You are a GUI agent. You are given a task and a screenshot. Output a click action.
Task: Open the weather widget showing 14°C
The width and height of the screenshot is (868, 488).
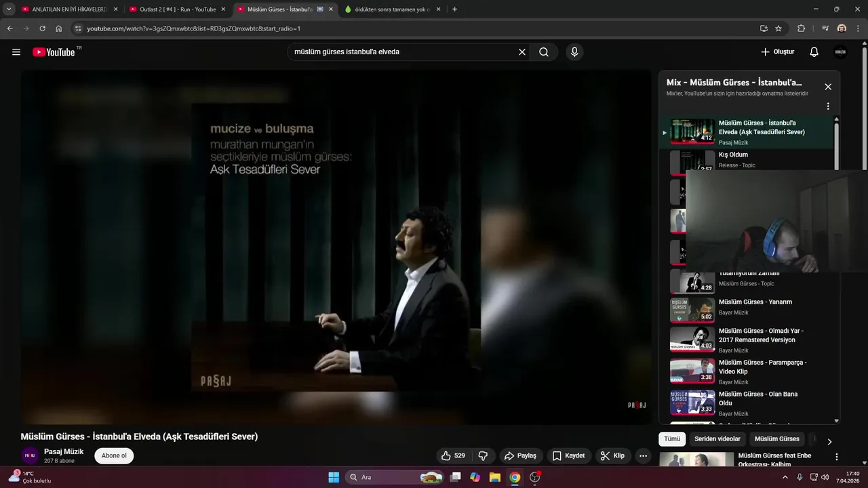[30, 477]
